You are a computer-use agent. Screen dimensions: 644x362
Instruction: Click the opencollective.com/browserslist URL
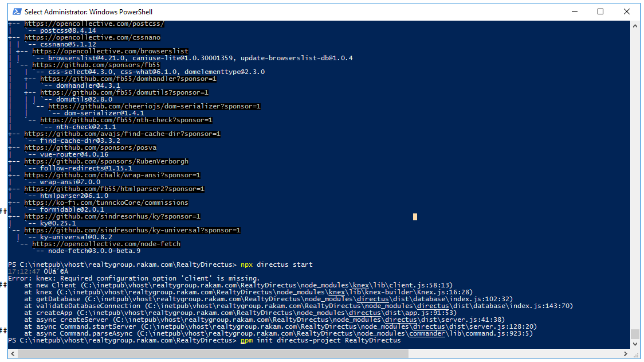[110, 52]
